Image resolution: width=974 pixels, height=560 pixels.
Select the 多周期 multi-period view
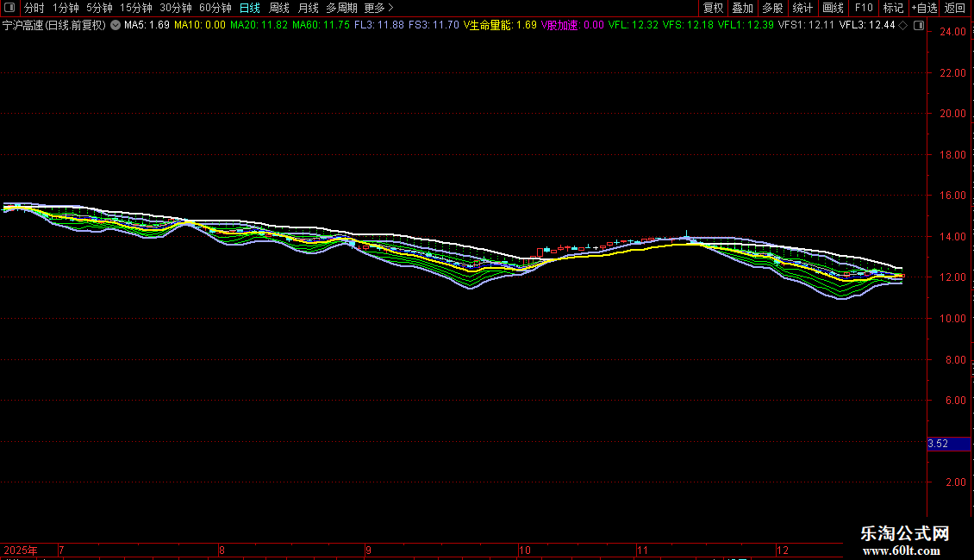pyautogui.click(x=341, y=8)
